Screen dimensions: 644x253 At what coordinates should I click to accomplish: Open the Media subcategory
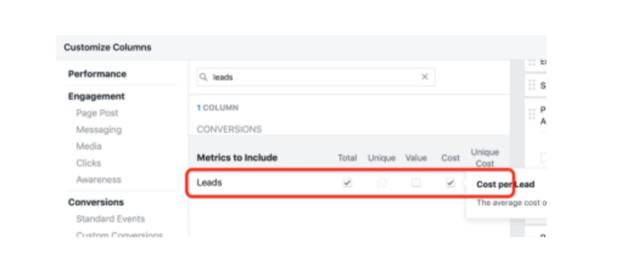pyautogui.click(x=89, y=147)
